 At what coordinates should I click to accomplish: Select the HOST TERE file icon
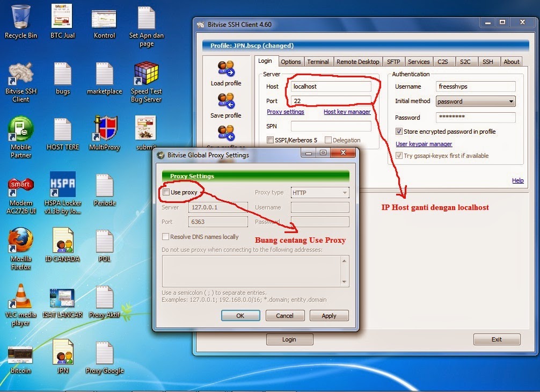tap(63, 134)
